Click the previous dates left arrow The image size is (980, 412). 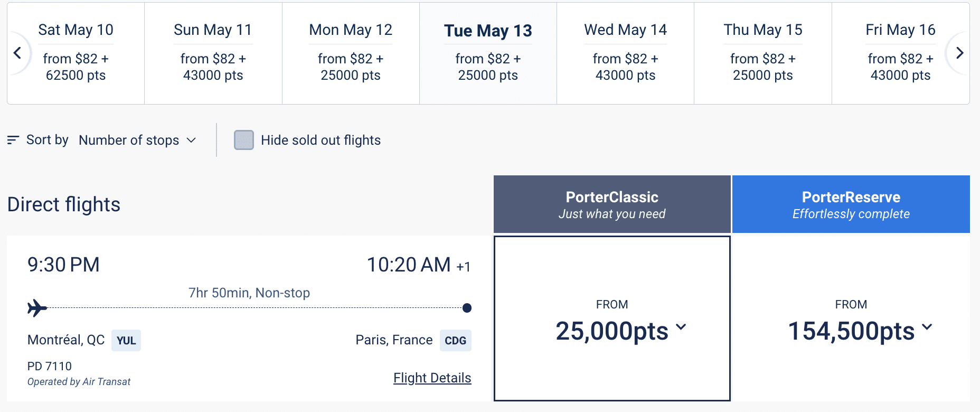17,53
